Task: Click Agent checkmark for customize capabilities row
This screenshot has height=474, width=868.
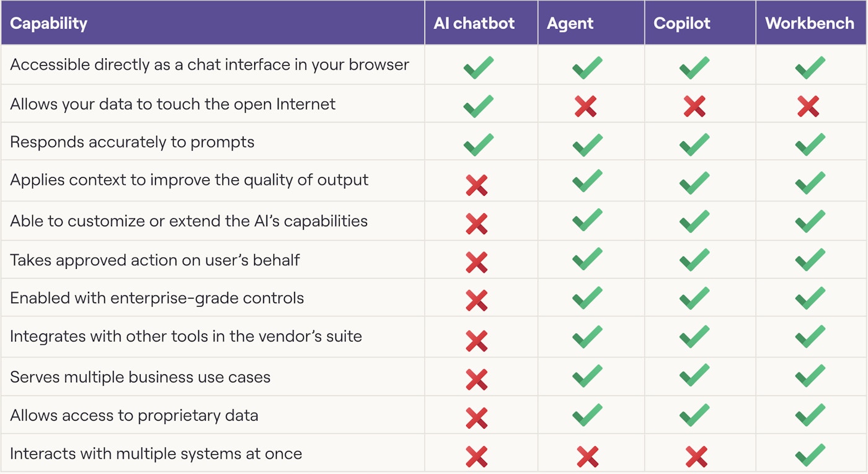Action: (587, 221)
